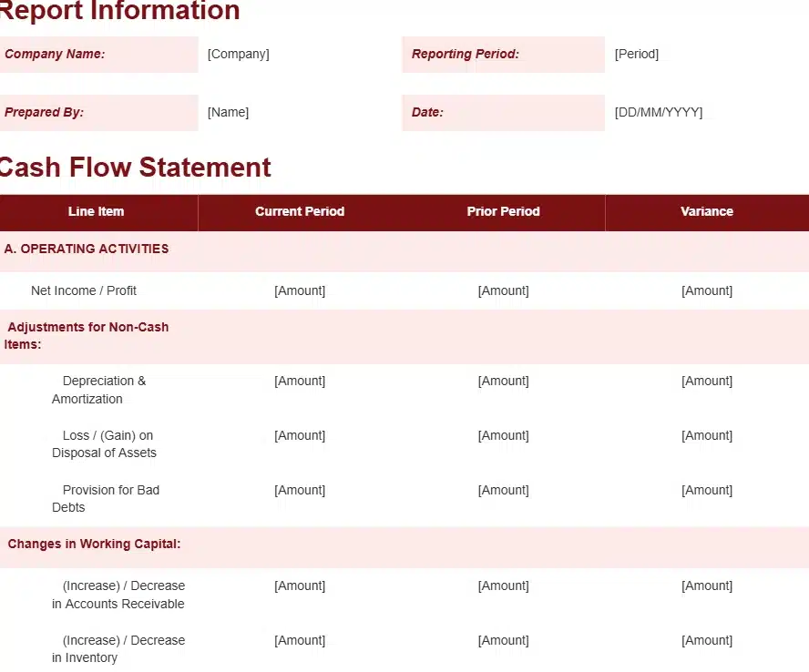Select the A. OPERATING ACTIVITIES section row
Screen dimensions: 809x672
[87, 249]
